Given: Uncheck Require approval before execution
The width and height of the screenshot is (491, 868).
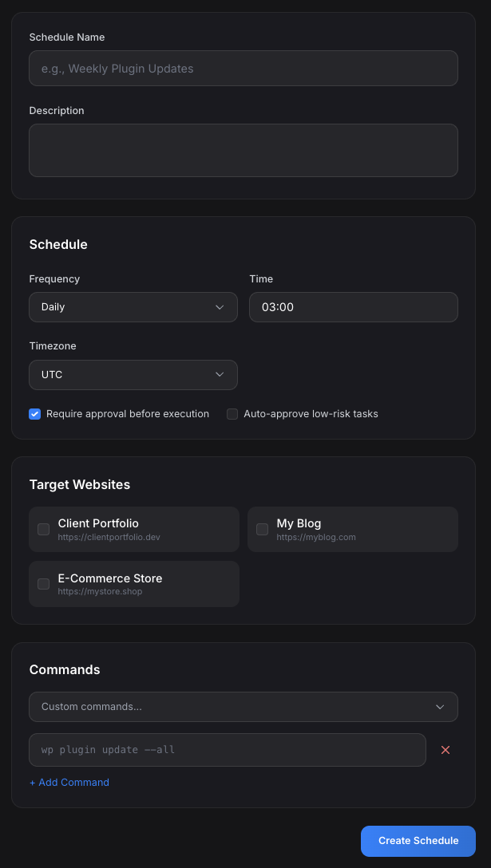Looking at the screenshot, I should [x=34, y=414].
